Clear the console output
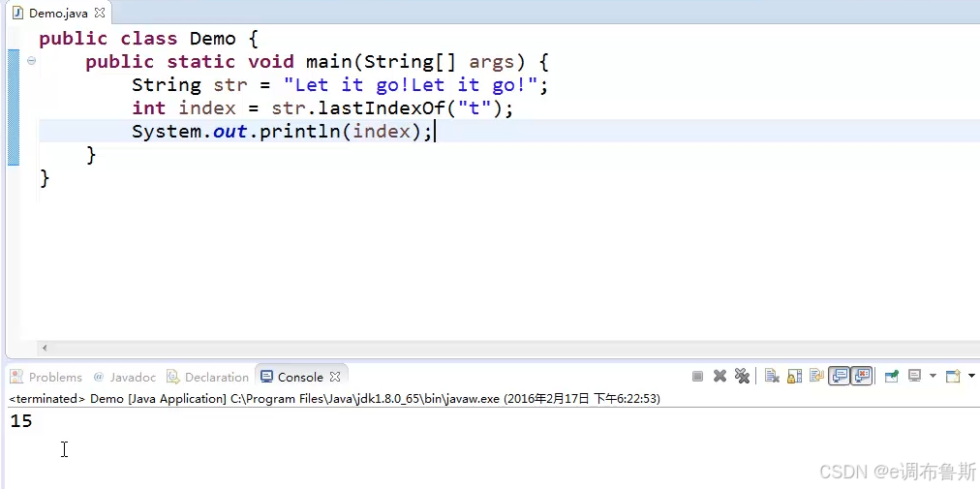 click(x=772, y=376)
